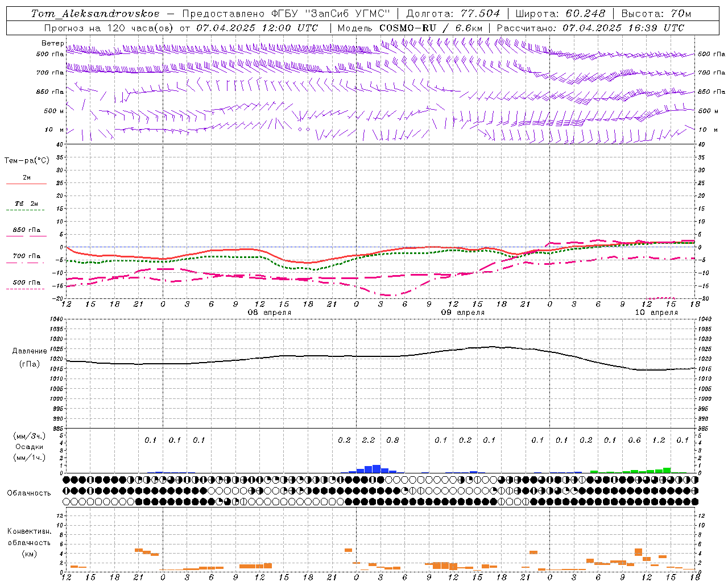Viewport: 728px width, 582px height.
Task: Click the 1.2 three-hour precipitation value
Action: (x=659, y=440)
